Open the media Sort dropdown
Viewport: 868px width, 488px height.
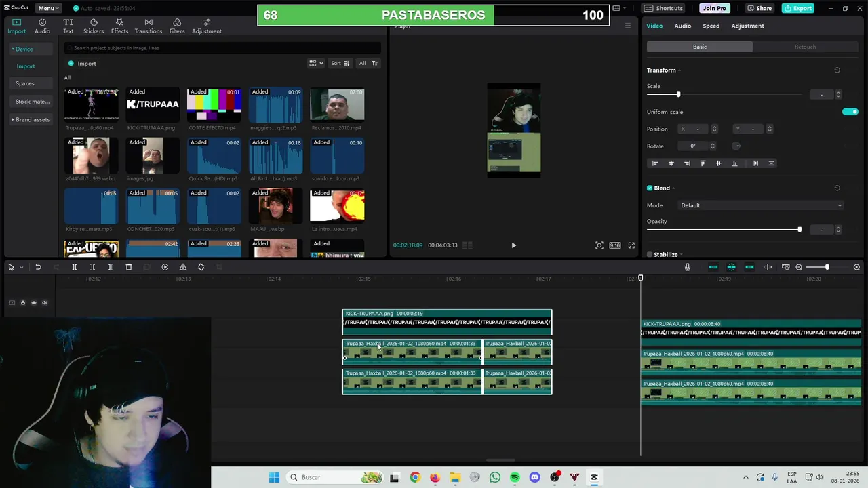(340, 64)
